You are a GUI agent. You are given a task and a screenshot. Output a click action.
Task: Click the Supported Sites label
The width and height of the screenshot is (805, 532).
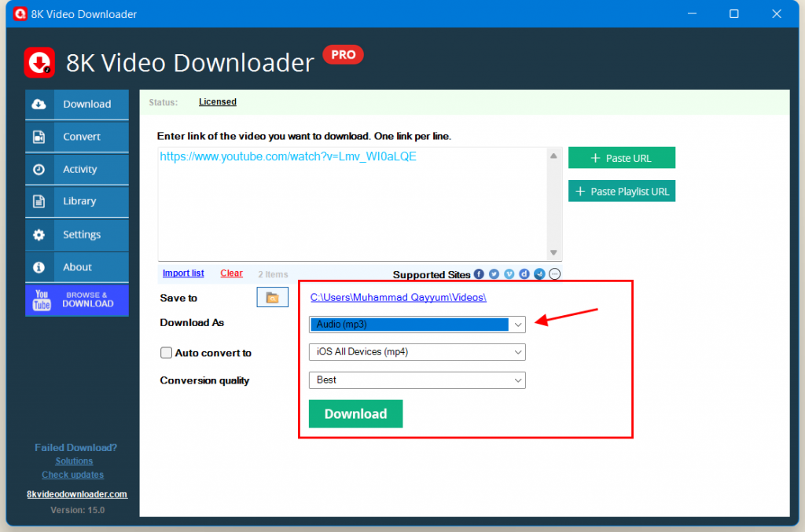[x=432, y=275]
